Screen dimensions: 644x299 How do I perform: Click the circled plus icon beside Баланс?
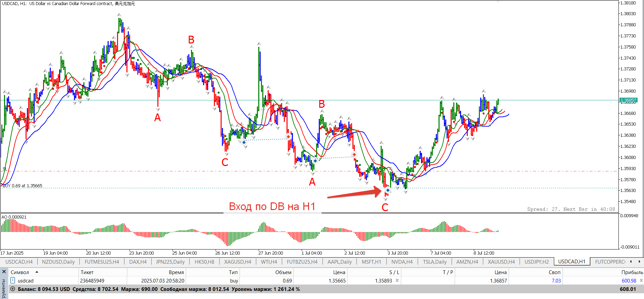pos(13,289)
